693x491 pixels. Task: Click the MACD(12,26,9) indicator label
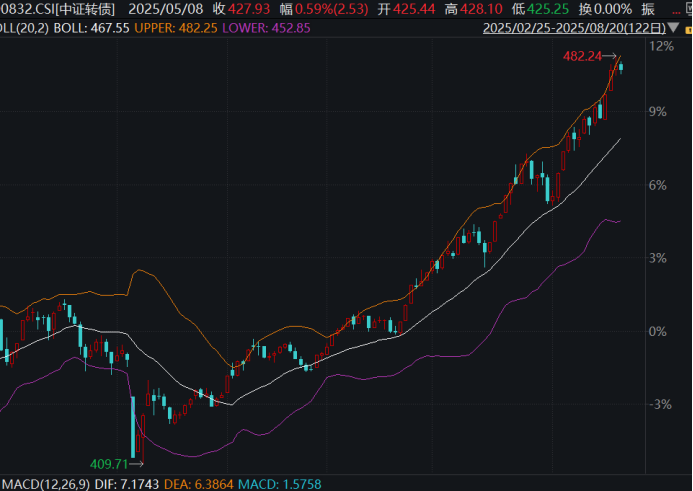tap(46, 484)
